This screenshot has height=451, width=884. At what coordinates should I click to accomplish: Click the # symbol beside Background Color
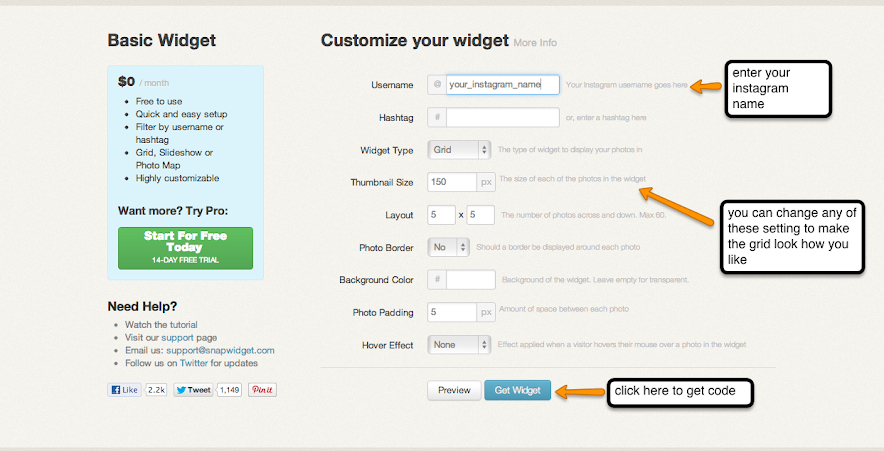point(437,280)
